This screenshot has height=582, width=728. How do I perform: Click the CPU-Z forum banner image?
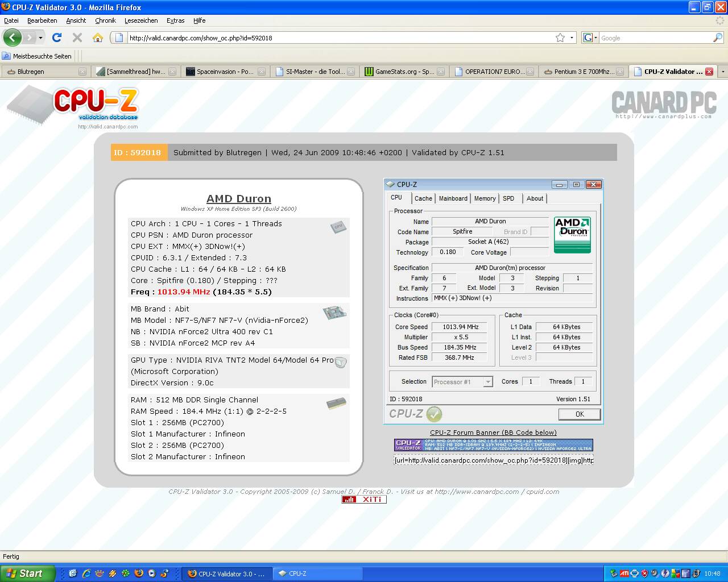[494, 445]
